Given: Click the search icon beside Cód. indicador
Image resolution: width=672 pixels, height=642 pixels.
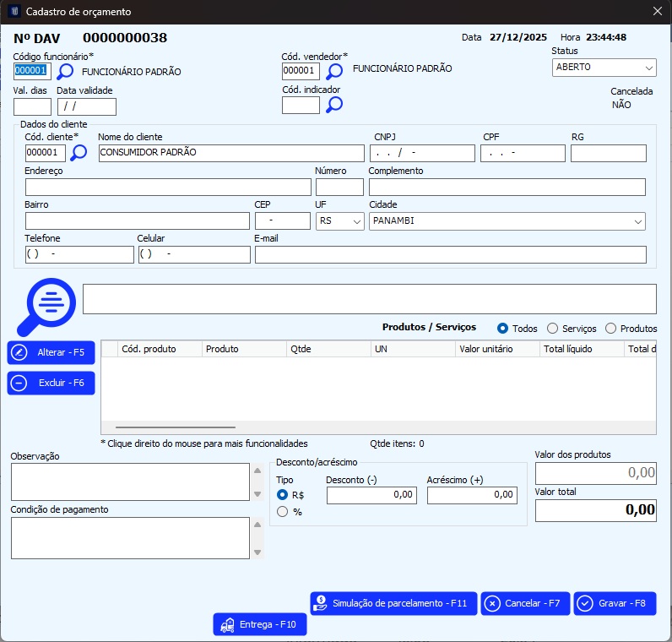Looking at the screenshot, I should 334,105.
